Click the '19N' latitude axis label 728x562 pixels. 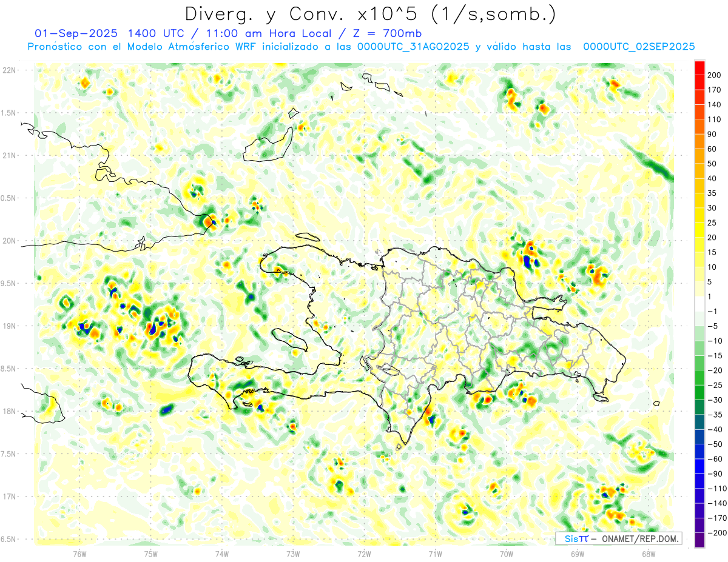9,326
